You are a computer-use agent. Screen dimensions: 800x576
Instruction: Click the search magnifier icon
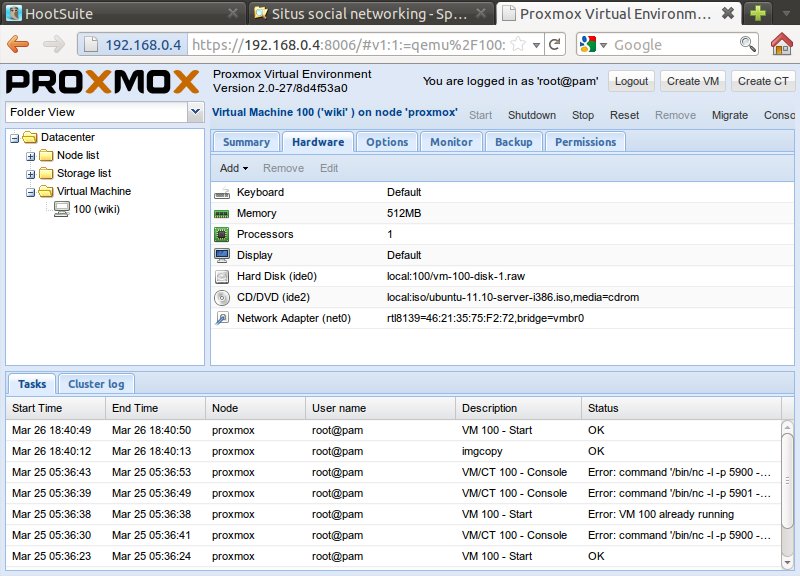pos(747,44)
